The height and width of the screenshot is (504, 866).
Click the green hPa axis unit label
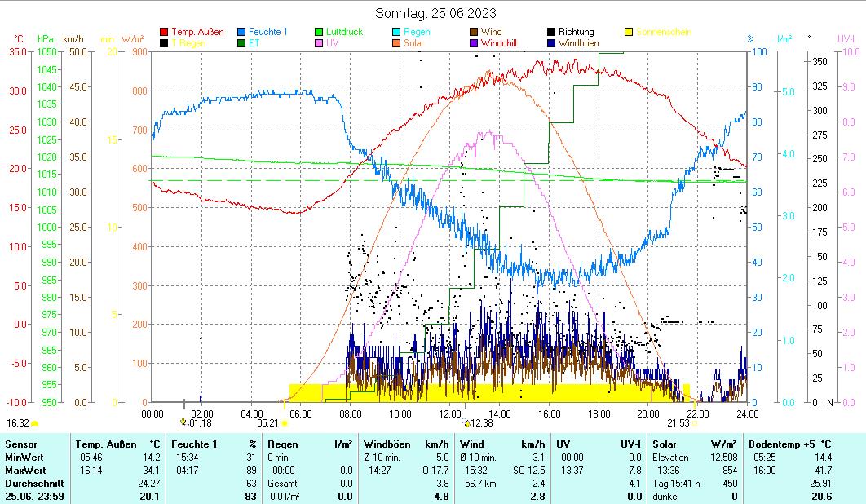pyautogui.click(x=46, y=38)
